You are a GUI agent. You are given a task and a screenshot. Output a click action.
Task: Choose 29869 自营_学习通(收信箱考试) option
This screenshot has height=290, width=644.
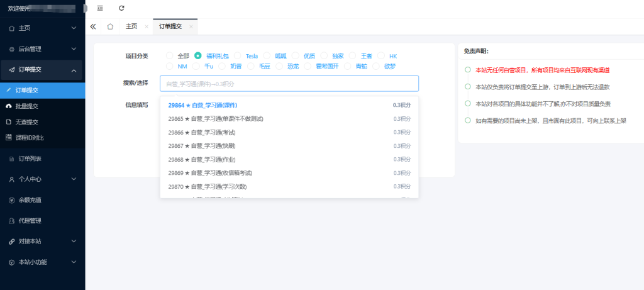289,173
